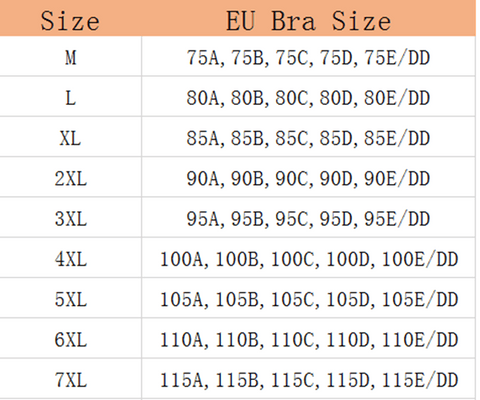Click the cell listing 115A to 115E/DD

click(x=308, y=379)
